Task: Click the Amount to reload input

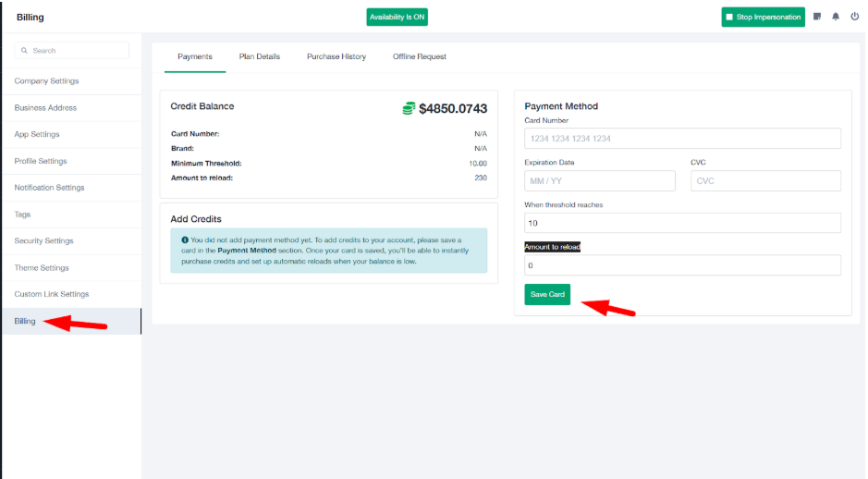Action: point(682,265)
